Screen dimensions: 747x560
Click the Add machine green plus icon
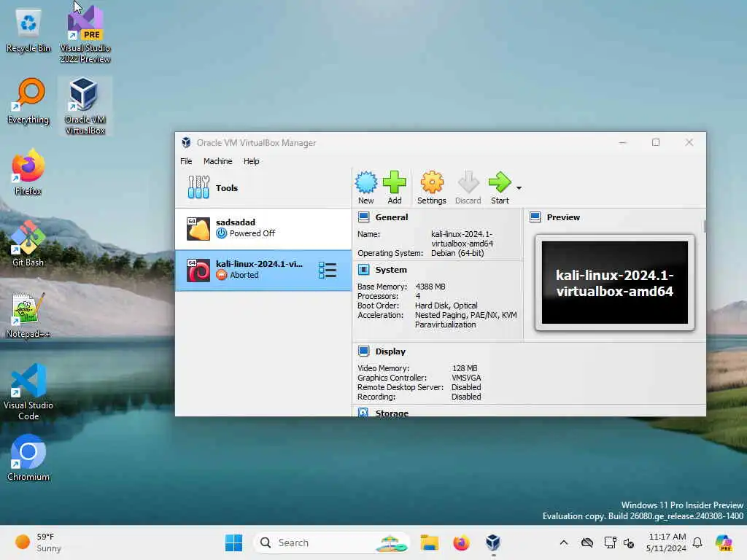pos(395,187)
